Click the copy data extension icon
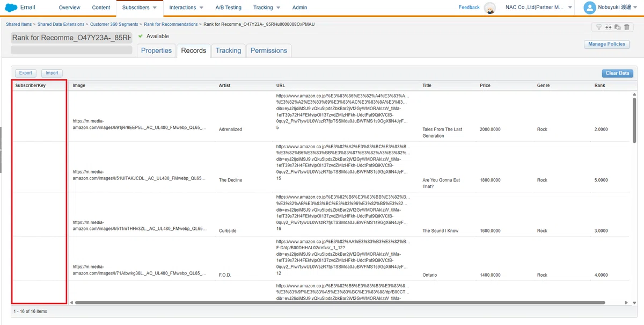Screen dimensions: 644x325 (x=617, y=27)
